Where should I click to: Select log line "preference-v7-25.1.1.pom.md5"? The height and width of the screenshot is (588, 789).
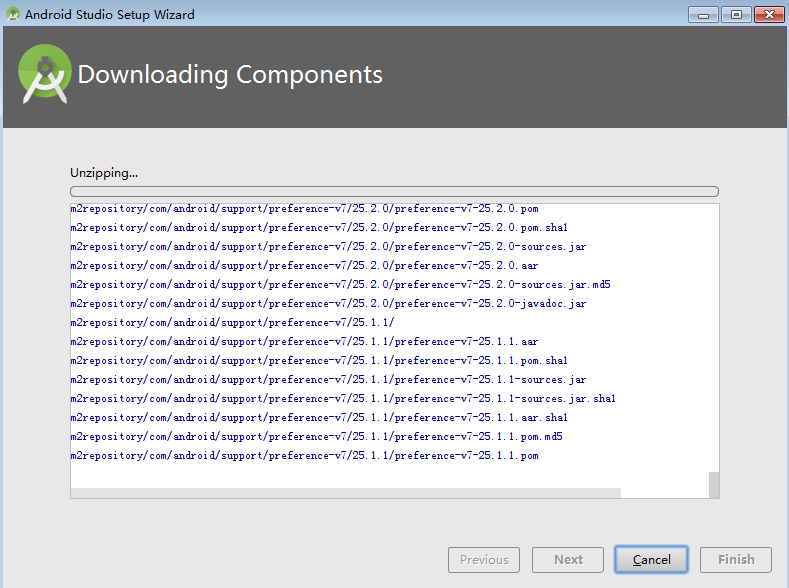coord(317,437)
